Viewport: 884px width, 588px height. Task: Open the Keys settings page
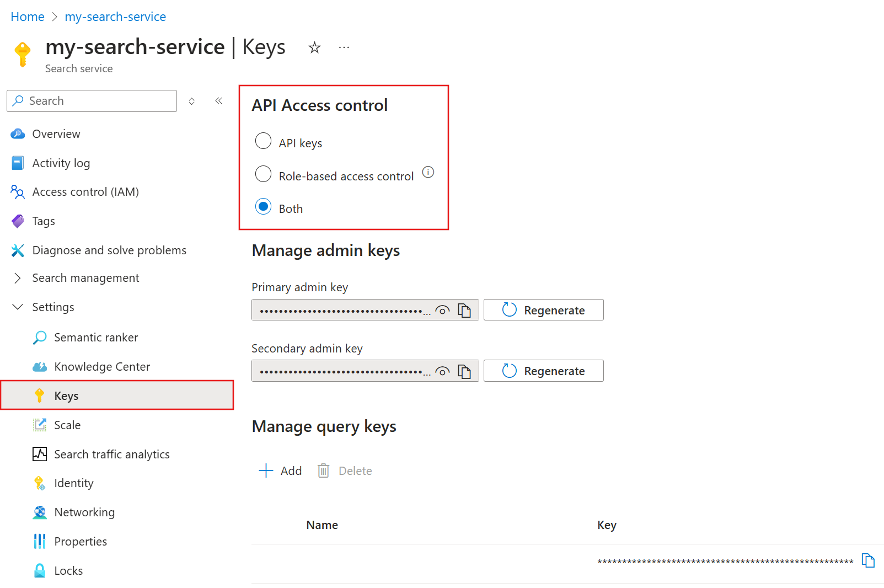tap(67, 395)
